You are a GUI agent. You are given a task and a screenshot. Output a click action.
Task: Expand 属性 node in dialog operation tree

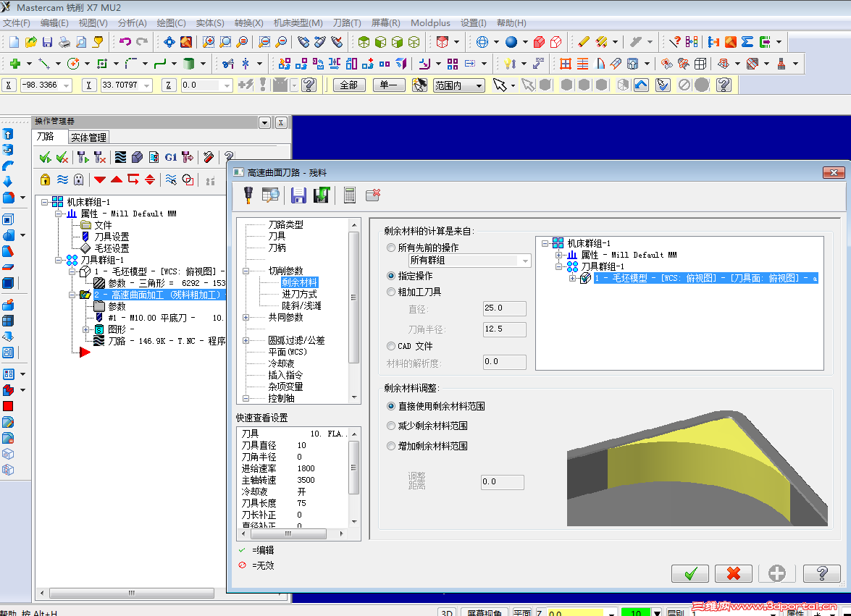click(558, 255)
